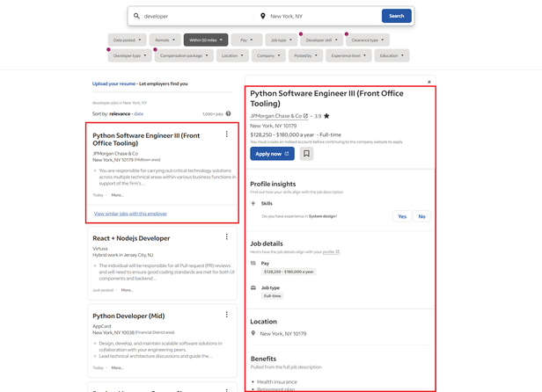This screenshot has width=542, height=392.
Task: Click the Upload your resume link
Action: (114, 83)
